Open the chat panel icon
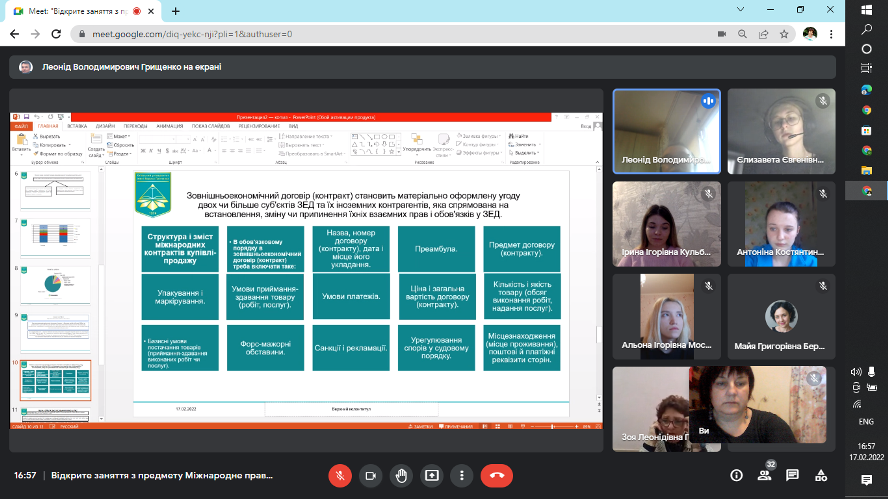Image resolution: width=888 pixels, height=499 pixels. tap(792, 476)
